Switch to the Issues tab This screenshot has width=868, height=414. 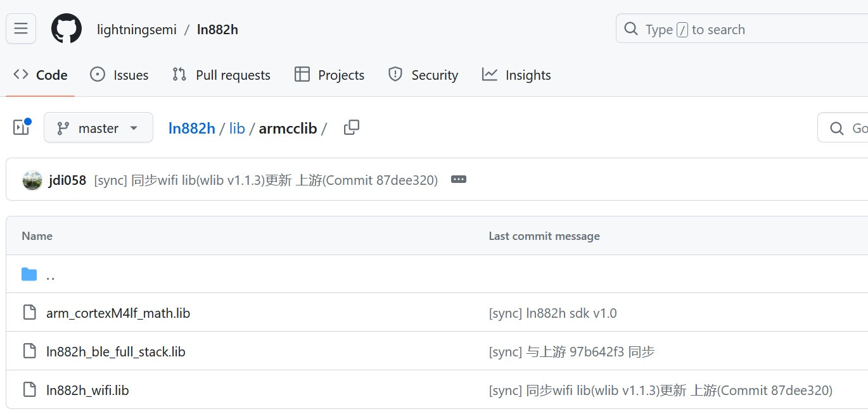(x=119, y=75)
